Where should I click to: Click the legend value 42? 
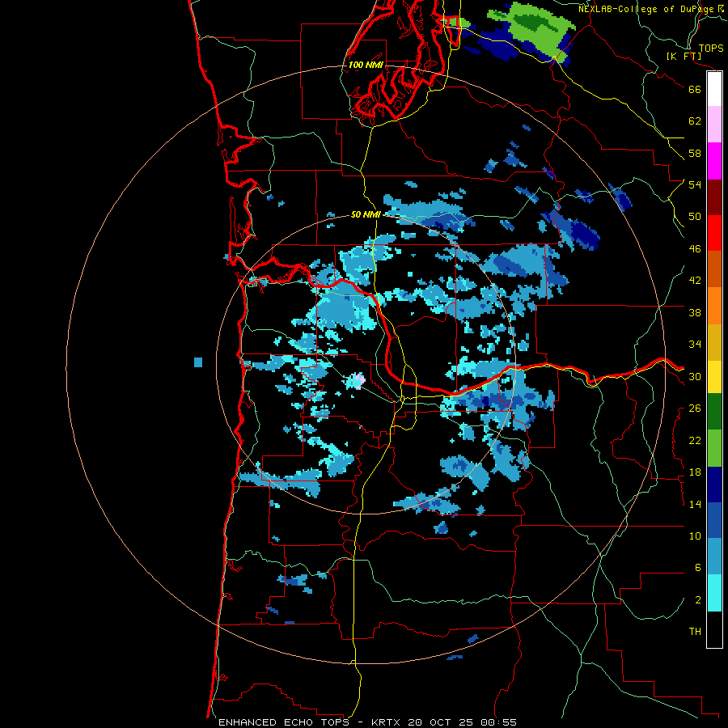[695, 281]
